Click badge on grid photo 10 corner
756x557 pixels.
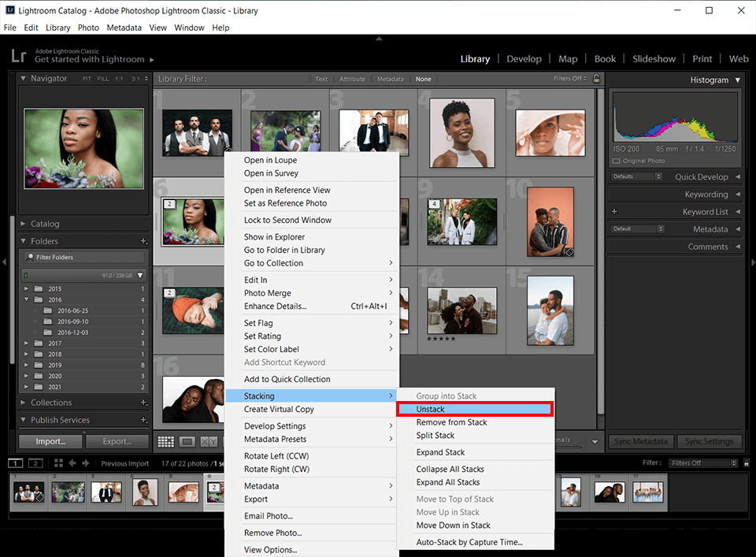click(569, 252)
